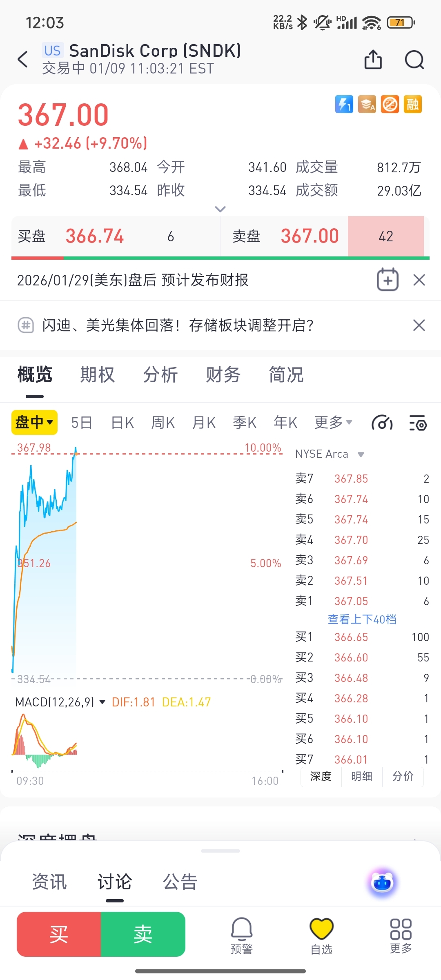441x980 pixels.
Task: Tap 卖1 row price 367.05
Action: click(x=351, y=601)
